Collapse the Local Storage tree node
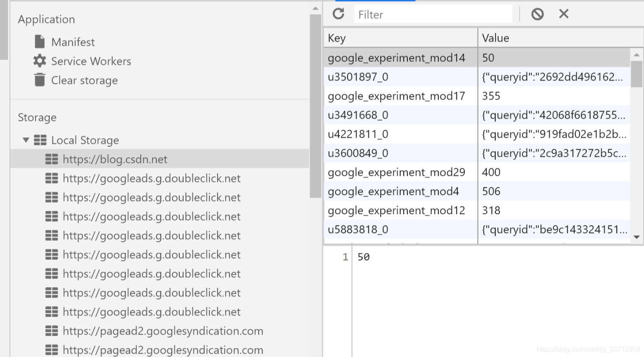This screenshot has height=357, width=644. tap(25, 140)
